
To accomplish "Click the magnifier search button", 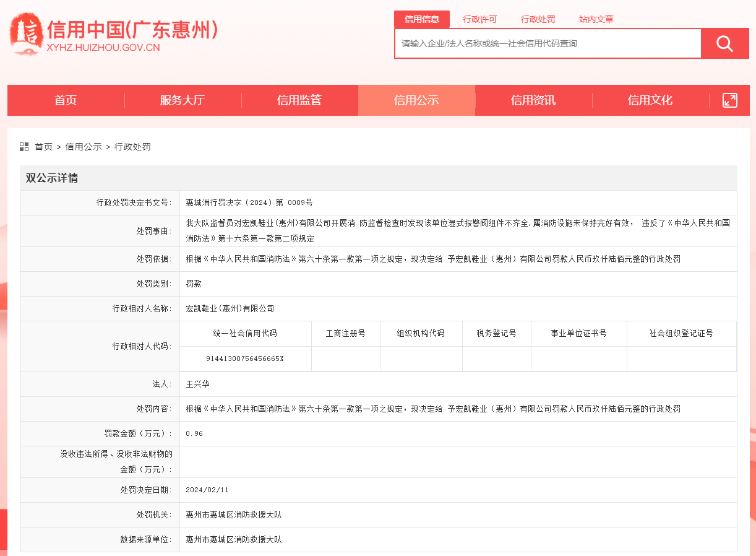I will pyautogui.click(x=724, y=43).
